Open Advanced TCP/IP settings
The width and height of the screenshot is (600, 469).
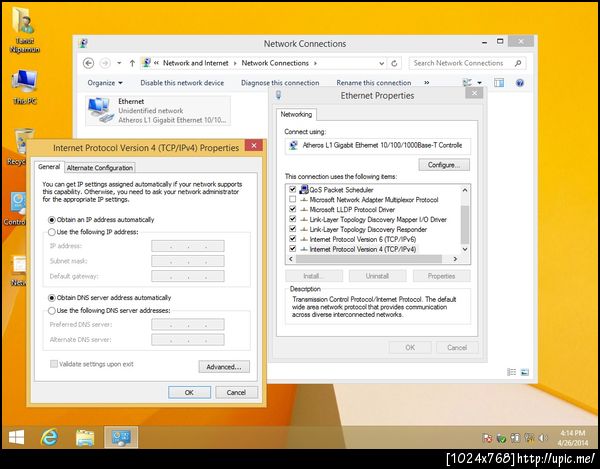(224, 367)
